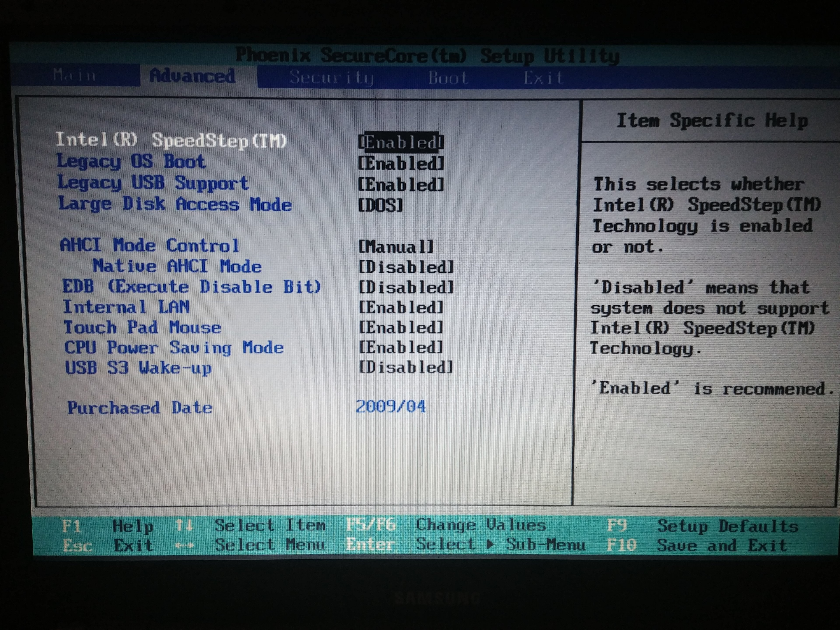
Task: Go to the Boot tab
Action: click(448, 78)
